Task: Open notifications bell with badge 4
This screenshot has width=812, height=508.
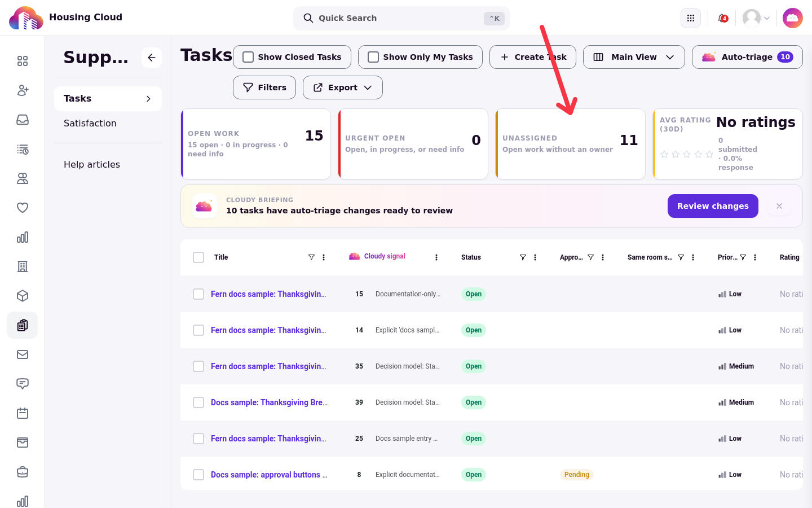Action: (x=722, y=18)
